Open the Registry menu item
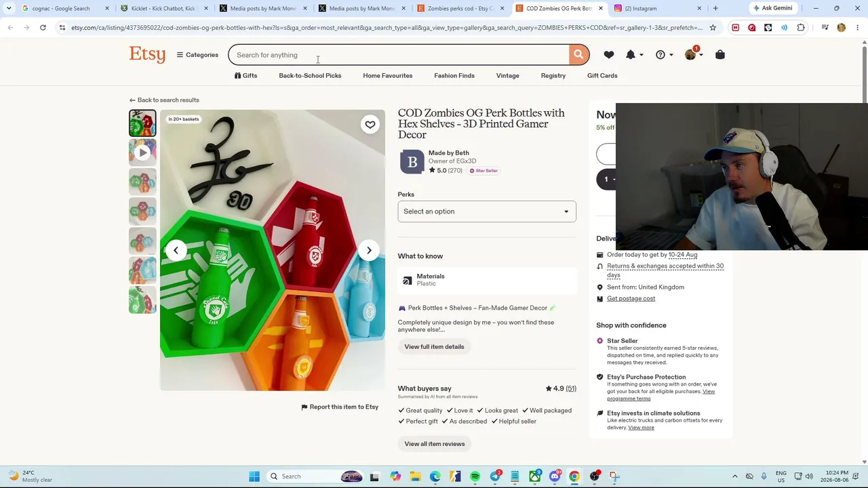The width and height of the screenshot is (868, 488). [x=553, y=76]
